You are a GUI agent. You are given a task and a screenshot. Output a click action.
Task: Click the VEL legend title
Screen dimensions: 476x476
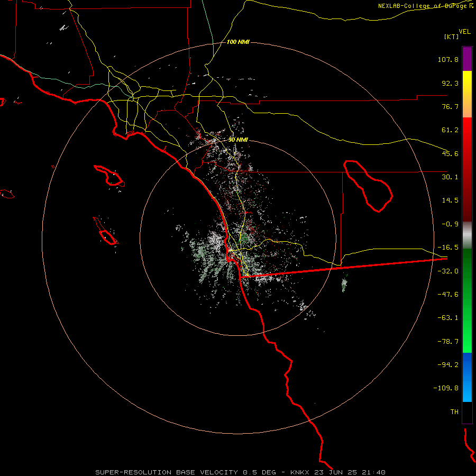(x=464, y=32)
